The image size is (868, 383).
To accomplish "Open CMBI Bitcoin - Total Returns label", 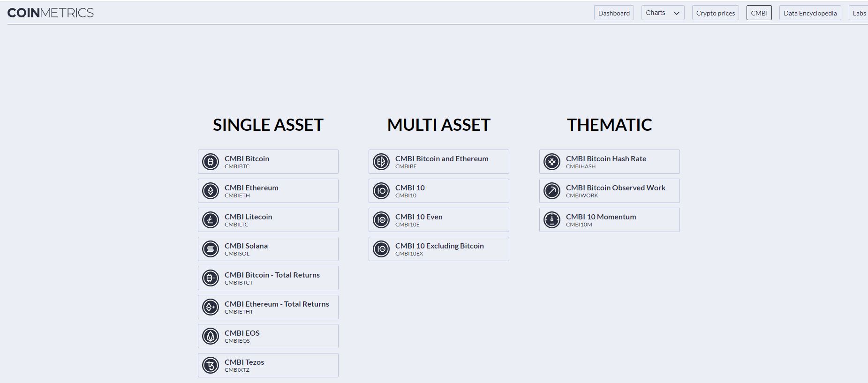I will [272, 275].
